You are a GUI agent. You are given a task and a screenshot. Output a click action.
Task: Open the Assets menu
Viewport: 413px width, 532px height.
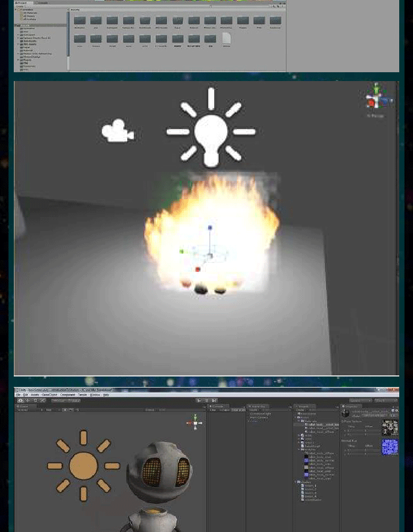point(35,395)
